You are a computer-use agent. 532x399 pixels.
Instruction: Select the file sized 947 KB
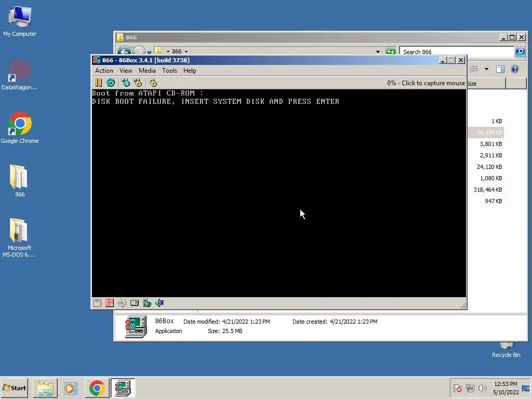pos(494,201)
